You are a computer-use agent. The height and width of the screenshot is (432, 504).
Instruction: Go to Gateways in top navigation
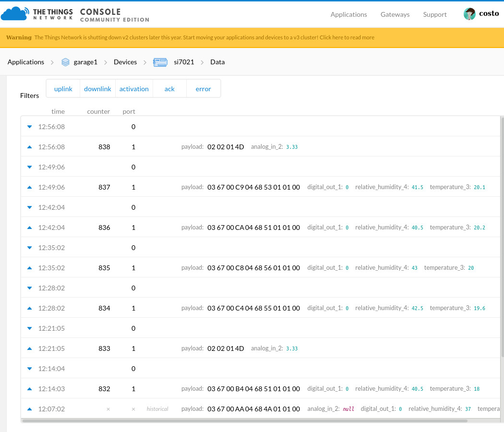pos(395,14)
